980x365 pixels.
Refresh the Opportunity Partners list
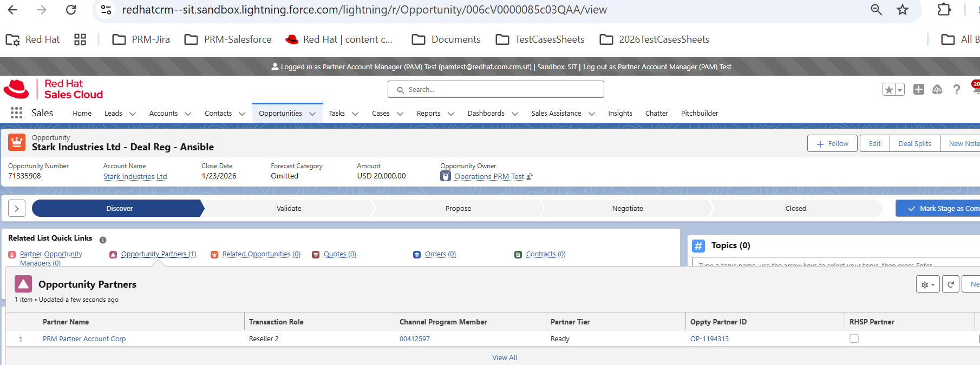[x=951, y=284]
